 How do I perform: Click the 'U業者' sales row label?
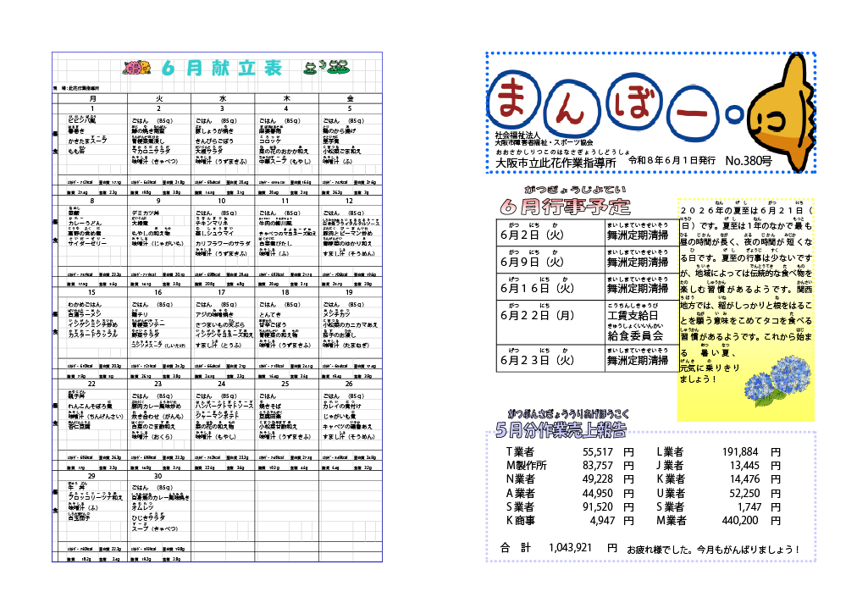point(671,493)
